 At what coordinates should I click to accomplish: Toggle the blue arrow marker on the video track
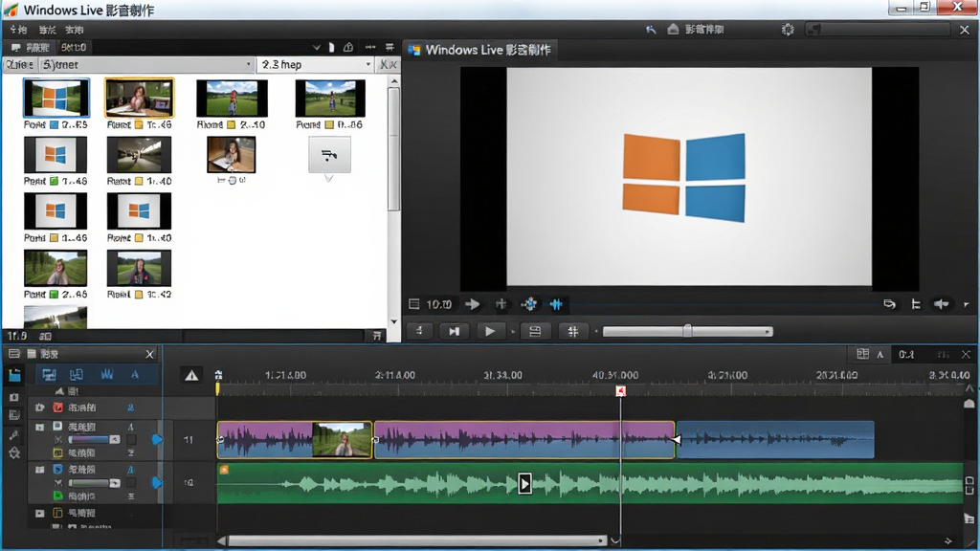click(x=157, y=440)
